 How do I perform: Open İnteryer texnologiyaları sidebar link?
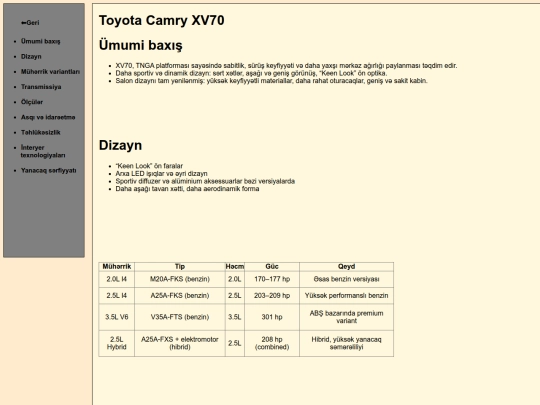[43, 151]
